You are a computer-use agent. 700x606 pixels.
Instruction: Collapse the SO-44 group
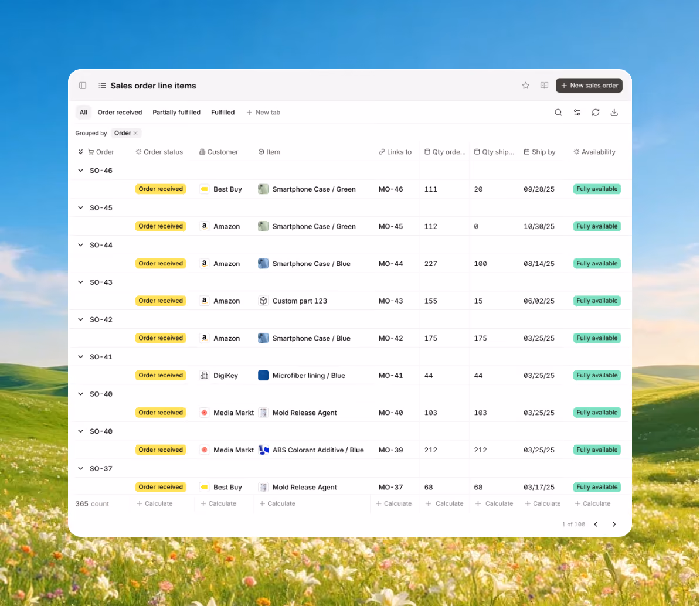pos(80,245)
